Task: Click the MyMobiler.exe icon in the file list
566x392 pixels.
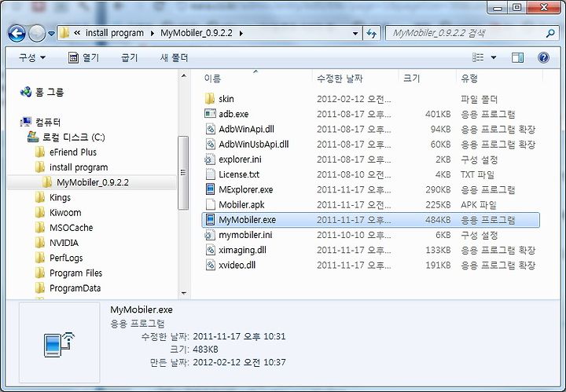Action: (210, 220)
